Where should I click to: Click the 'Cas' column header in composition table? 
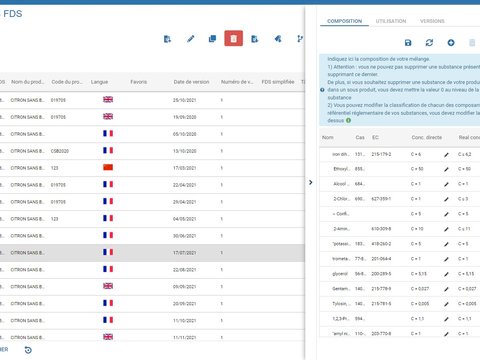[x=360, y=137]
